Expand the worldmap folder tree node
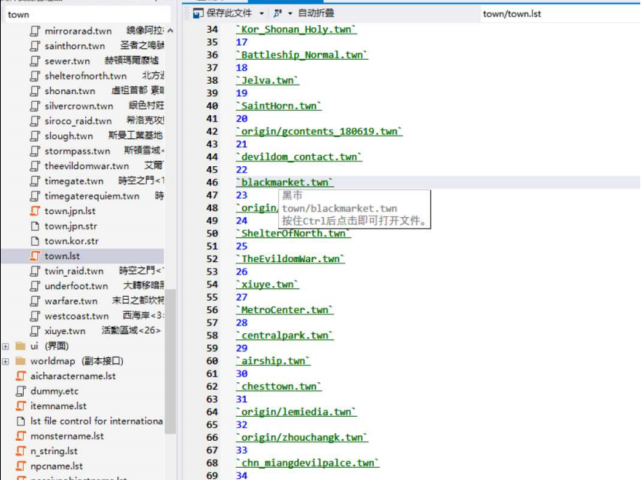 click(x=7, y=361)
